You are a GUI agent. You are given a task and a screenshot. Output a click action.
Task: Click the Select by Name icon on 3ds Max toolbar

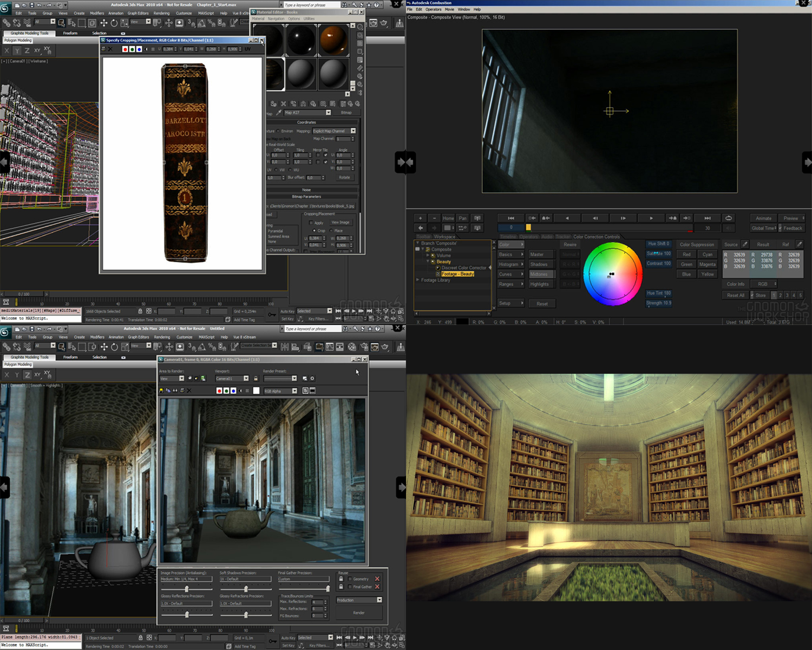[x=71, y=23]
